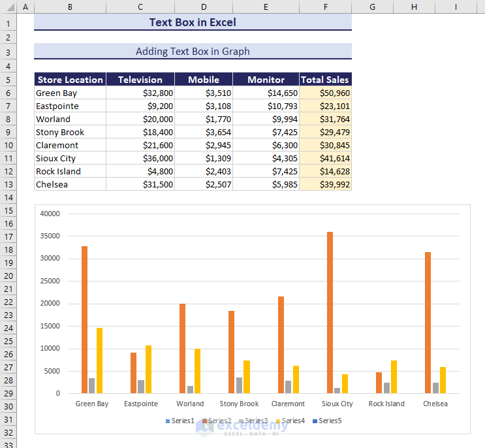The height and width of the screenshot is (448, 485).
Task: Click Total Sales value $39,992
Action: (325, 184)
